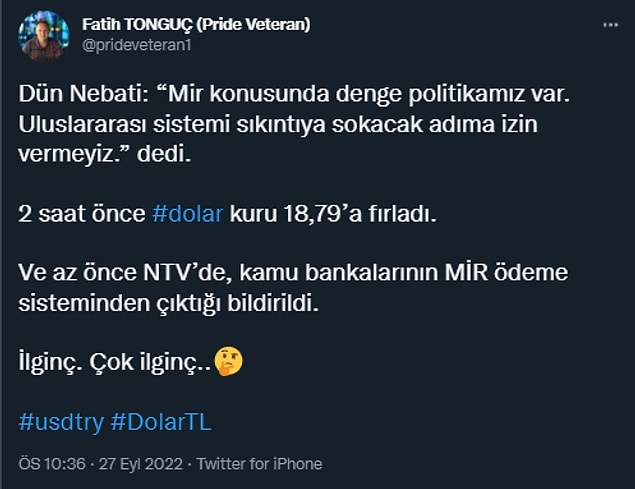Open the Twitter for iPhone source link
The width and height of the screenshot is (635, 489).
(259, 464)
